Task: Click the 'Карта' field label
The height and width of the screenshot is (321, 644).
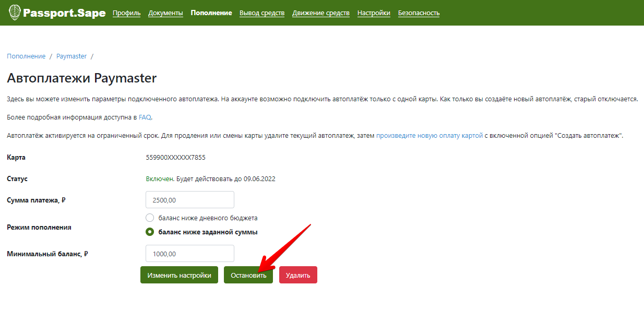Action: (16, 157)
